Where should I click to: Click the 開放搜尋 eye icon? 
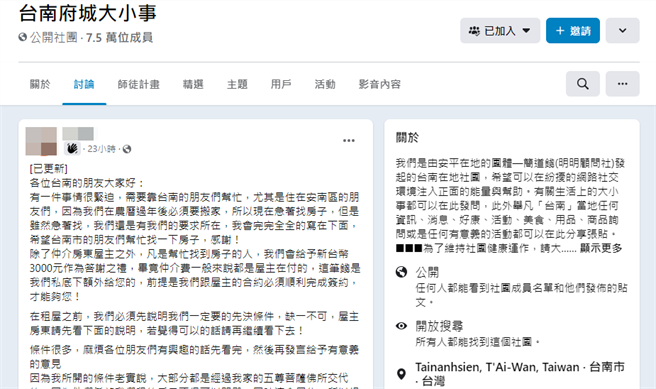[401, 326]
